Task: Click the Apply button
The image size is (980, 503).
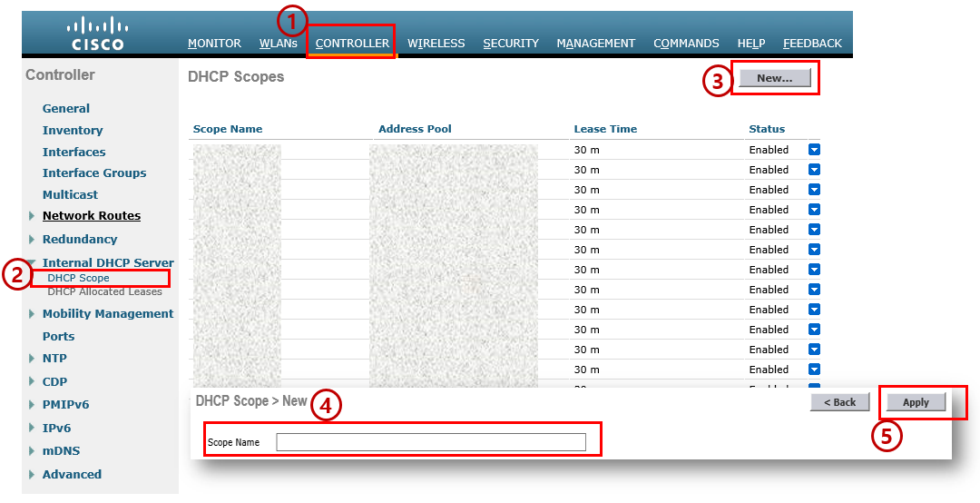Action: click(x=916, y=402)
